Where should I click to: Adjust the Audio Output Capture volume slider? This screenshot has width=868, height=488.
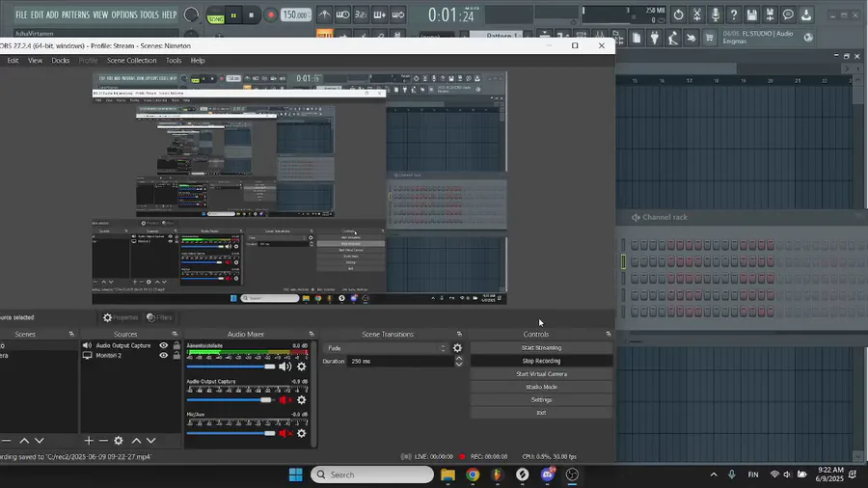tap(231, 399)
